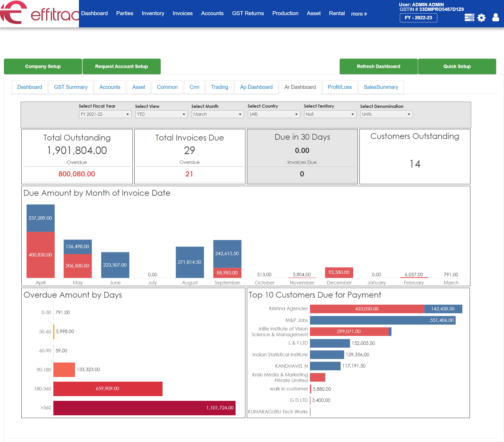Expand the Select Country dropdown
This screenshot has height=442, width=504.
273,114
